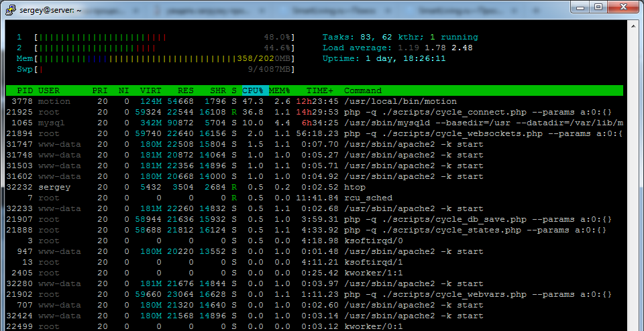Click the MEM% column header
The image size is (644, 331).
click(280, 90)
